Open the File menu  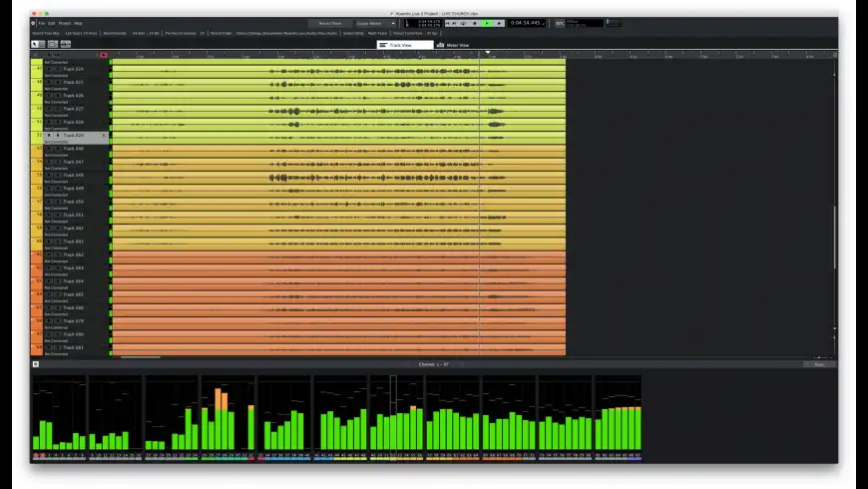41,22
